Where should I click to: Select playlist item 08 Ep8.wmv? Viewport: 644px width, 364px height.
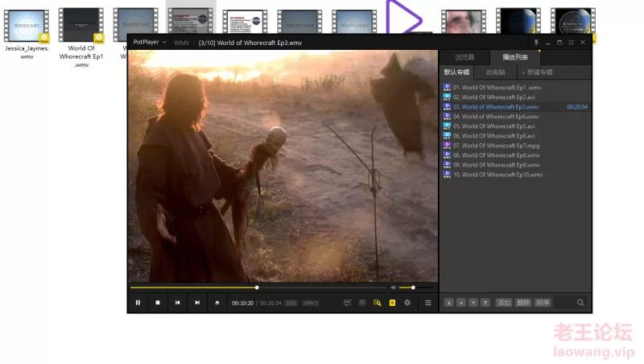[515, 155]
